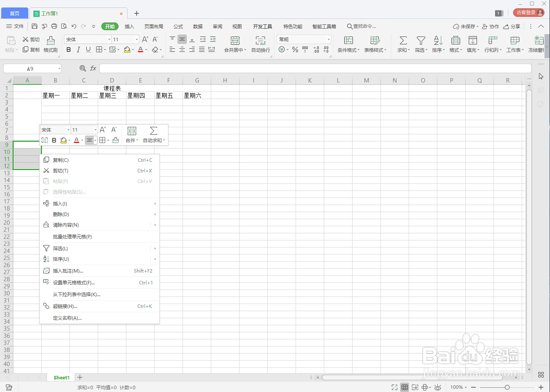Open the ribbon font name dropdown
550x392 pixels.
coord(109,40)
